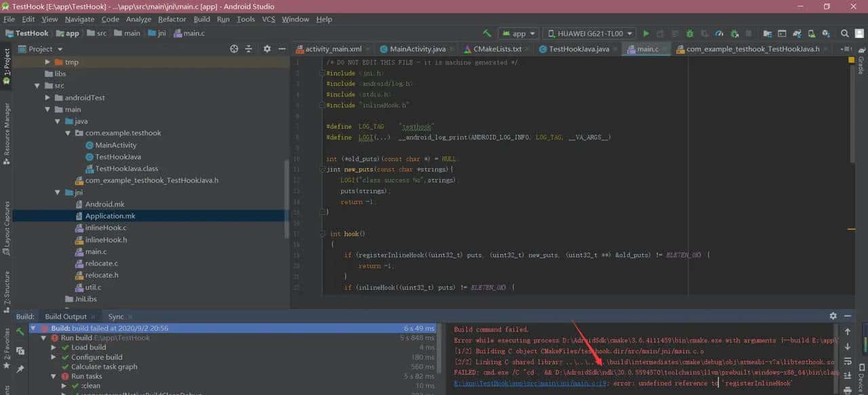Image resolution: width=868 pixels, height=395 pixels.
Task: Open Search Everywhere magnifier icon
Action: point(844,33)
